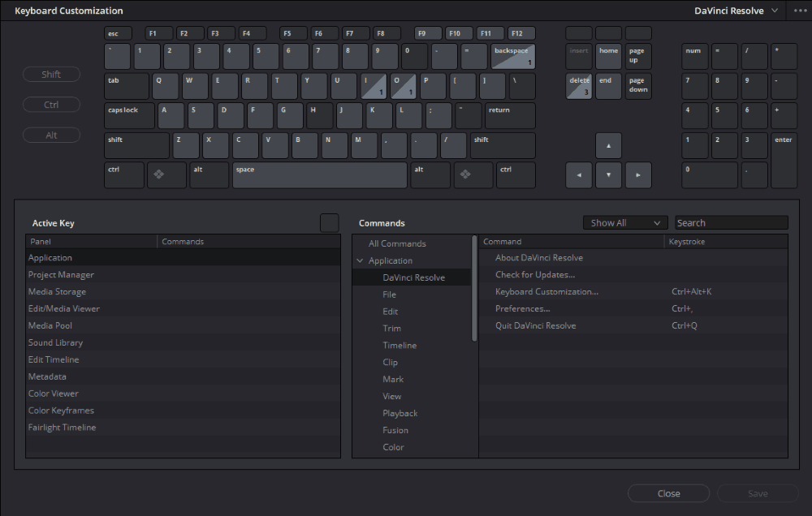
Task: Toggle the Ctrl modifier pill button
Action: pos(51,105)
